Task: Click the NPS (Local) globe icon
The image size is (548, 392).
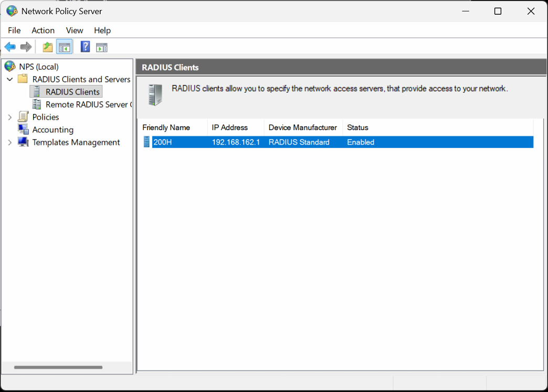Action: 10,66
